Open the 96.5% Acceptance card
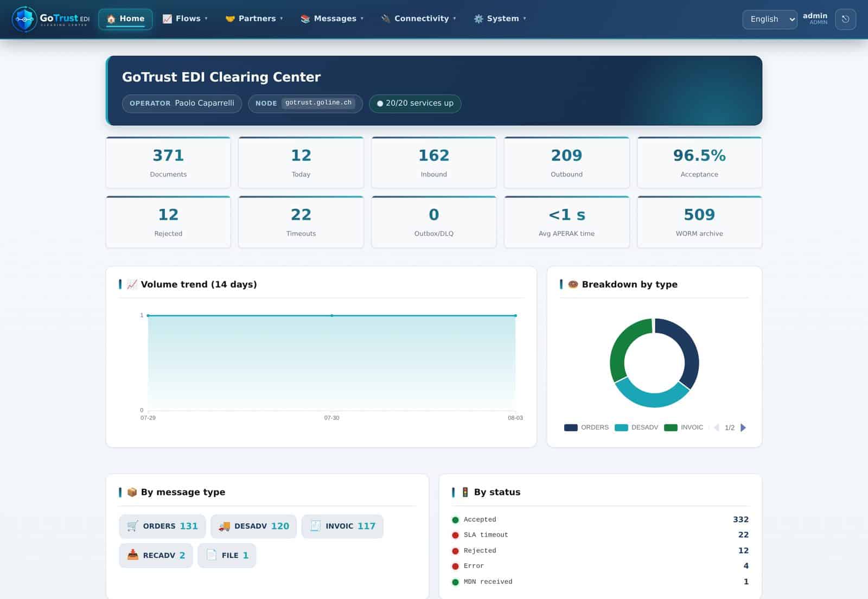 pos(699,163)
